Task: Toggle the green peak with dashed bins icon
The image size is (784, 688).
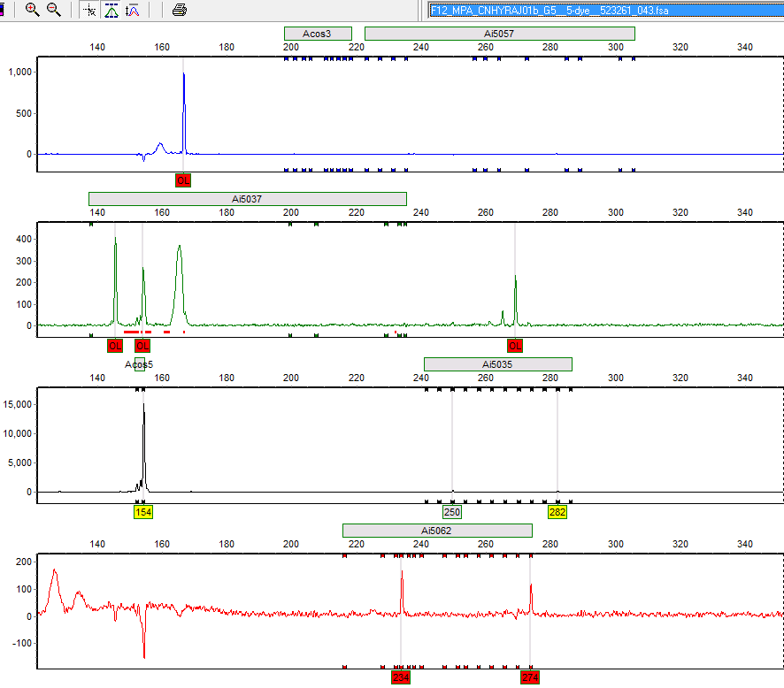Action: coord(111,10)
